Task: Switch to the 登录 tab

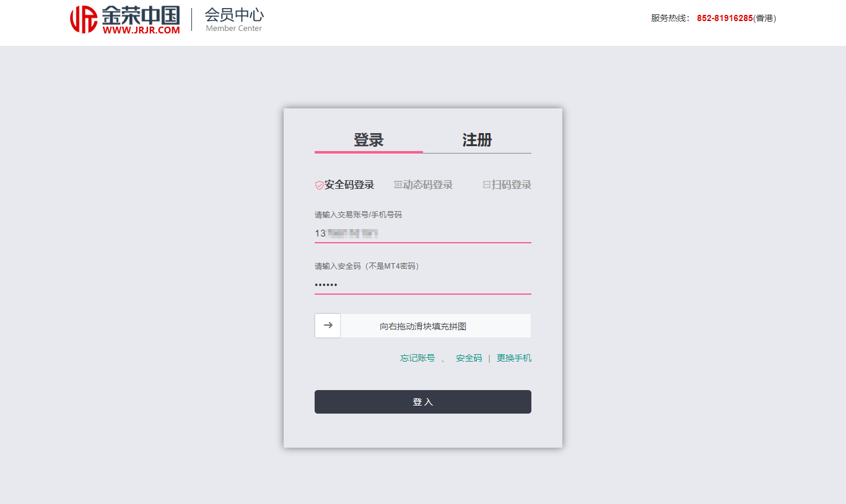Action: coord(368,140)
